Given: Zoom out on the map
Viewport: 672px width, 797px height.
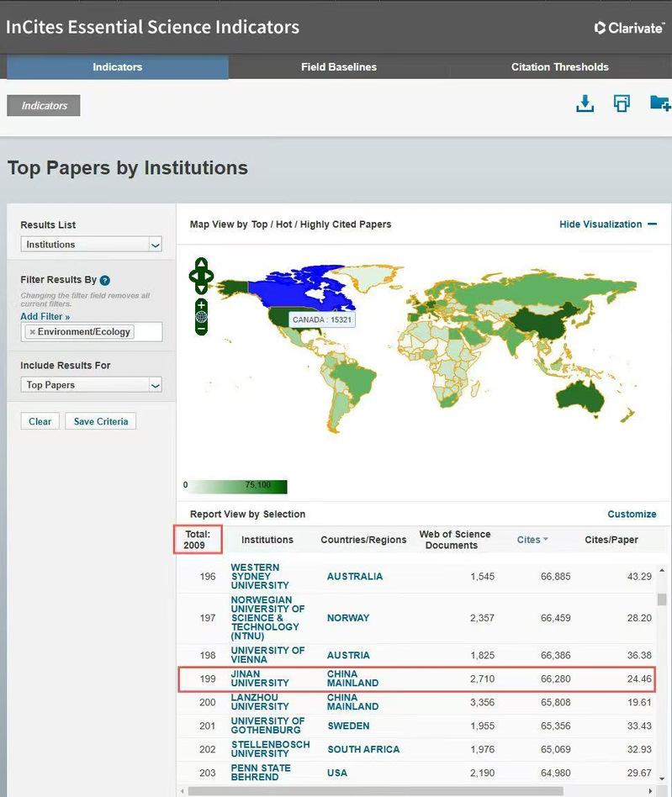Looking at the screenshot, I should pyautogui.click(x=201, y=329).
